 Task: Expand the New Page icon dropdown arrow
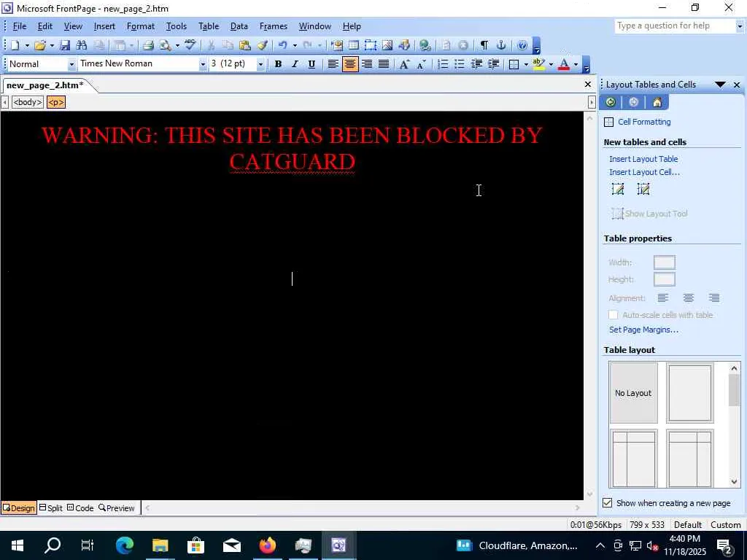coord(27,45)
